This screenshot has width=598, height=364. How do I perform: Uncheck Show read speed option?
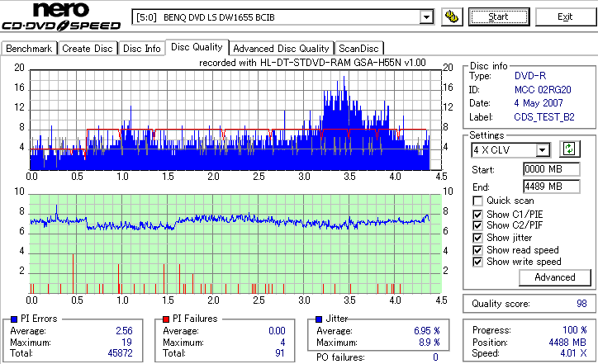477,250
